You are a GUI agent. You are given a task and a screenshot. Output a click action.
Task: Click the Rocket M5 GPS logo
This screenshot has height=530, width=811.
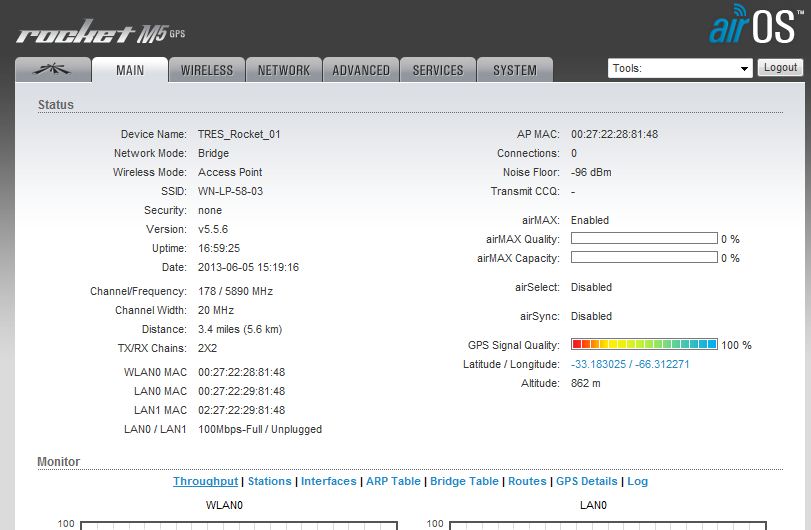100,34
